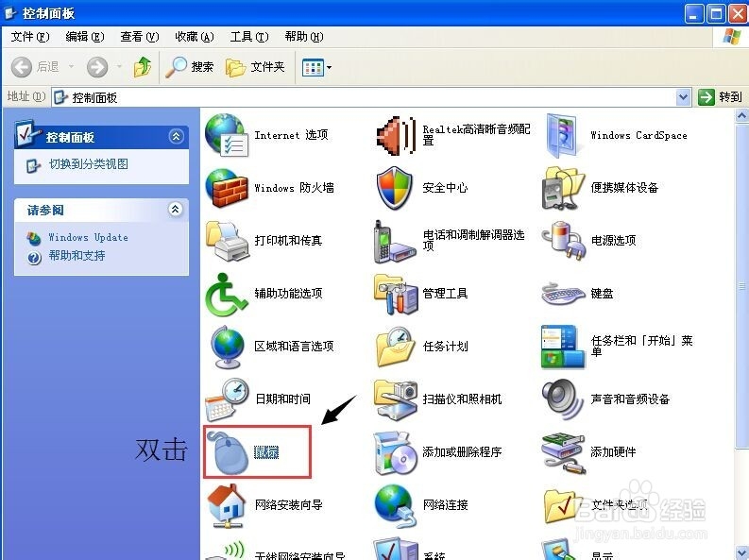Open the 工具(T) menu
Screen dimensions: 749x560
249,37
